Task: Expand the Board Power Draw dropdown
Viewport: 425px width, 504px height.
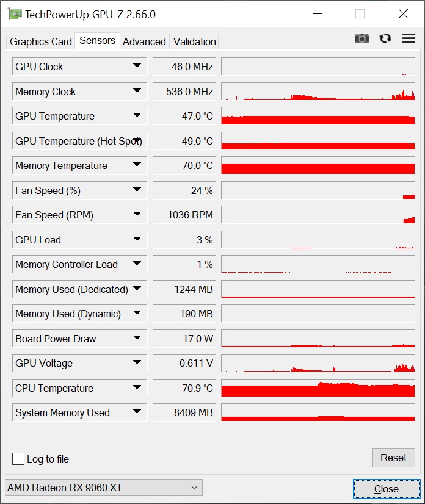Action: click(137, 338)
